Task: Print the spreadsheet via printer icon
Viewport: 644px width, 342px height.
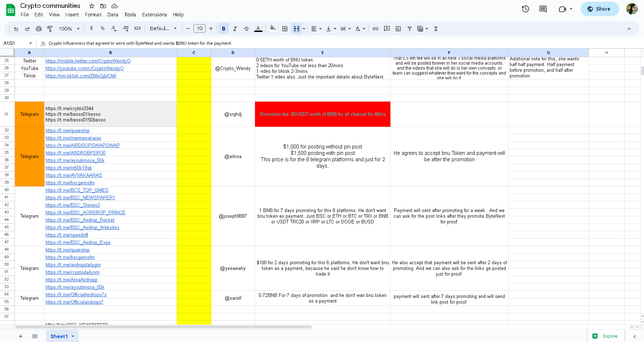Action: click(39, 29)
